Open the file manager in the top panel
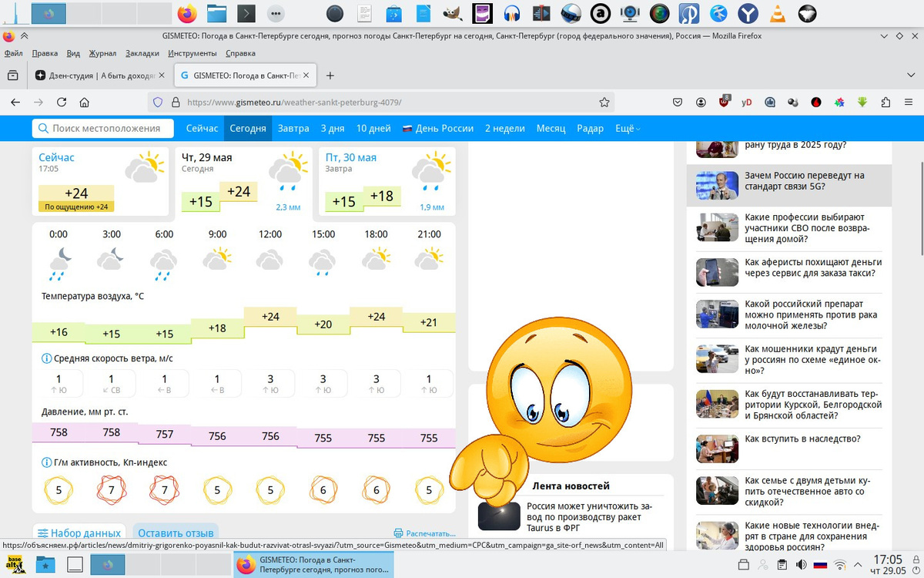This screenshot has width=924, height=578. pos(217,13)
